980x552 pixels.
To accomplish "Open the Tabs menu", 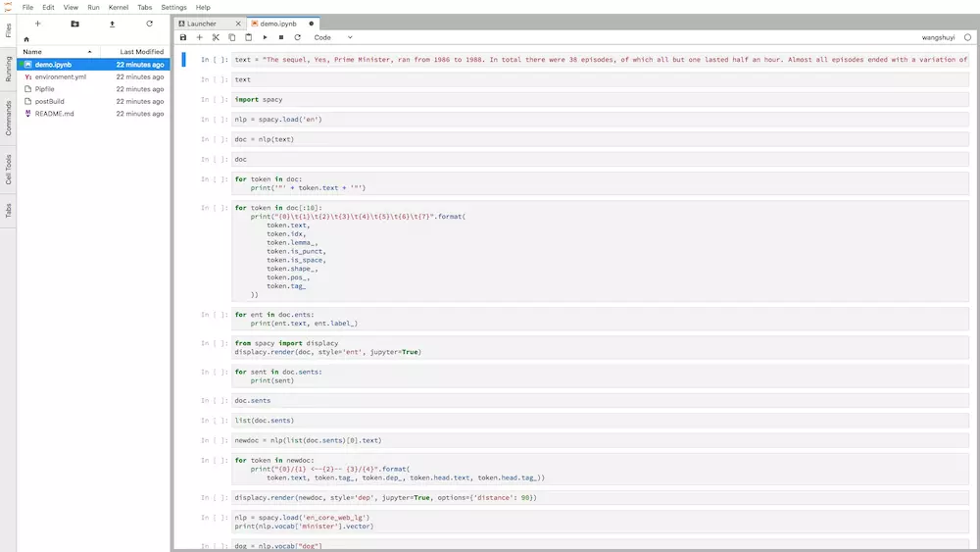I will click(144, 8).
